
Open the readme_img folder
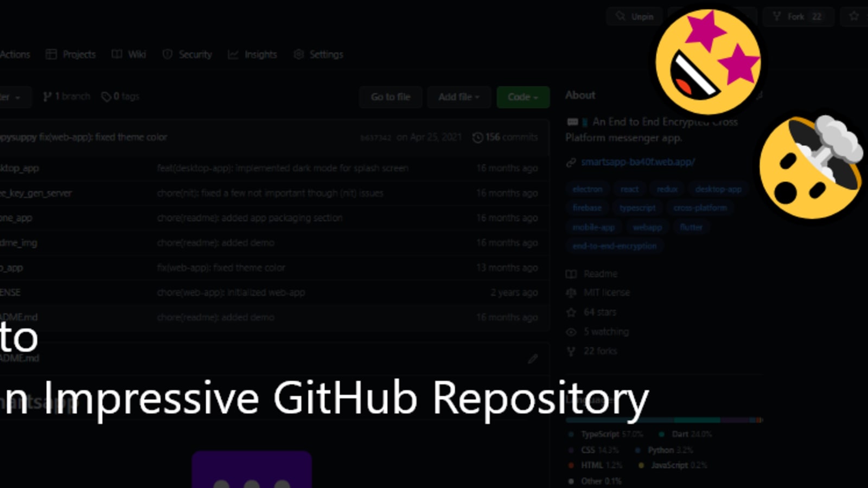pyautogui.click(x=19, y=243)
